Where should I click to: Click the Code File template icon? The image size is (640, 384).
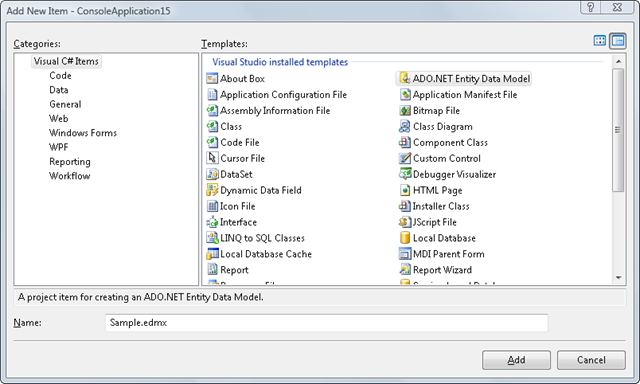click(x=212, y=142)
